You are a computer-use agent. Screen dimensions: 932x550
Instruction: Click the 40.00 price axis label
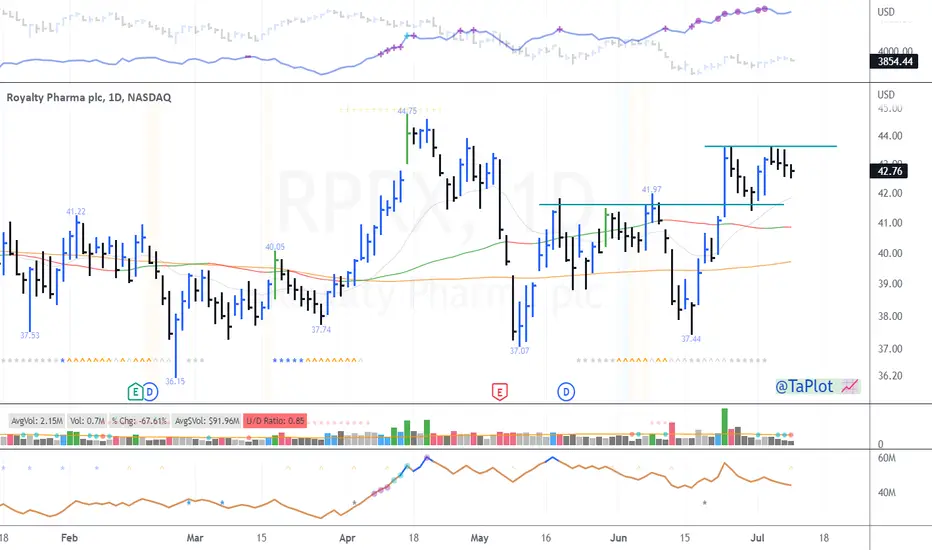[890, 253]
